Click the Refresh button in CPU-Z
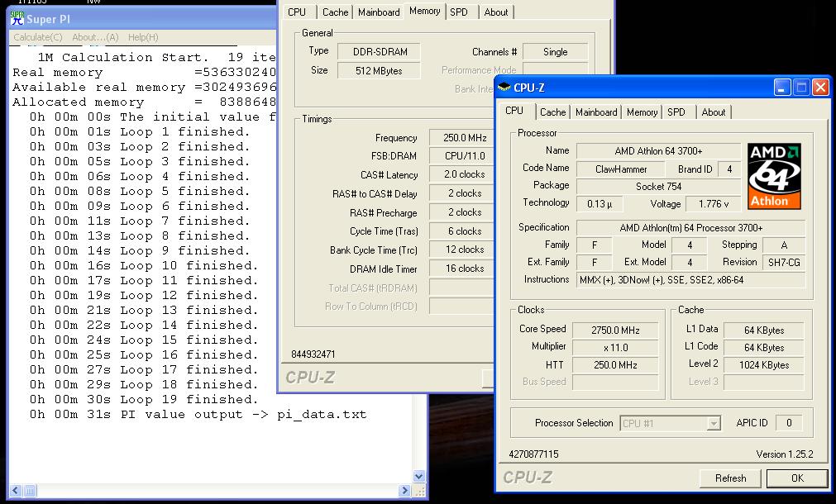The width and height of the screenshot is (836, 504). pyautogui.click(x=730, y=478)
